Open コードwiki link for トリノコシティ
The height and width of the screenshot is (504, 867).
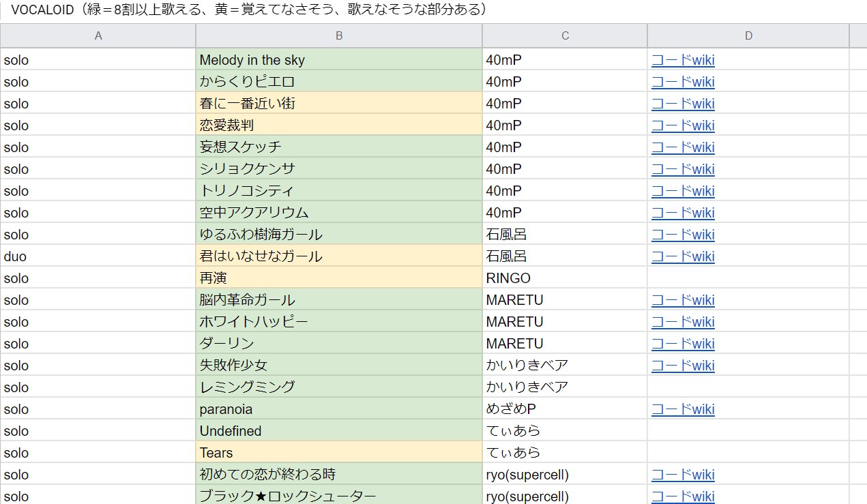point(683,191)
